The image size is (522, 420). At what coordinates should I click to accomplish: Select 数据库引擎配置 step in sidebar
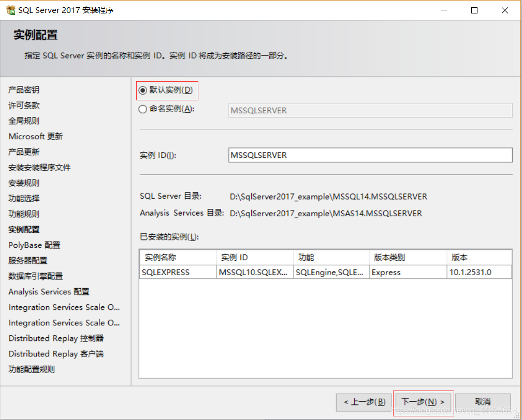tap(36, 276)
